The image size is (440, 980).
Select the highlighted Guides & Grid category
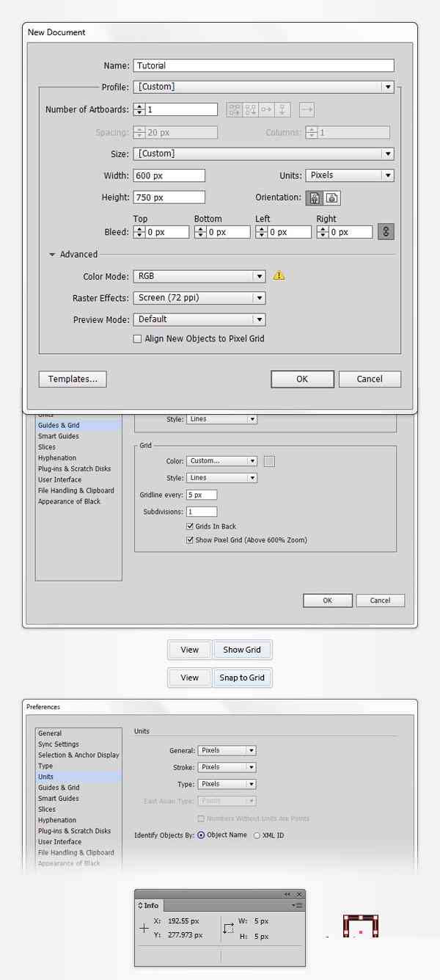[x=78, y=426]
